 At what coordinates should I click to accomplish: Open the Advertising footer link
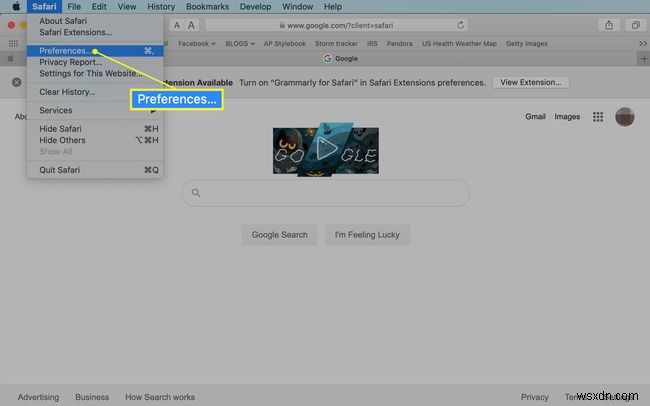coord(38,397)
